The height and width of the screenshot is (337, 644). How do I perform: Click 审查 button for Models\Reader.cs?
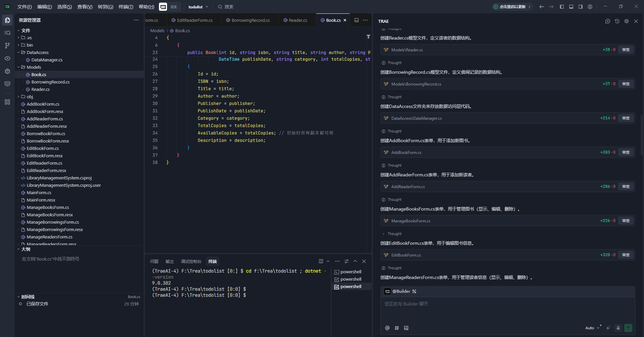[x=626, y=50]
